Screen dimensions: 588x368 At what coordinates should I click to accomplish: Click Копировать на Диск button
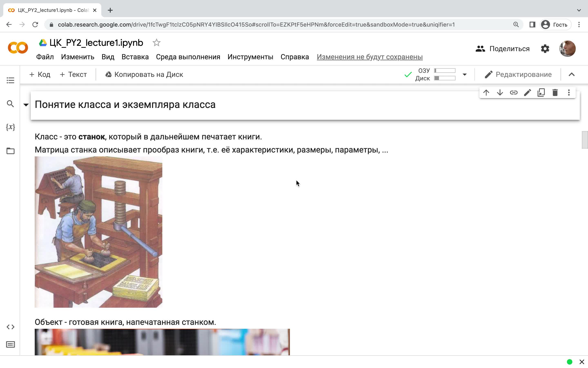tap(144, 74)
